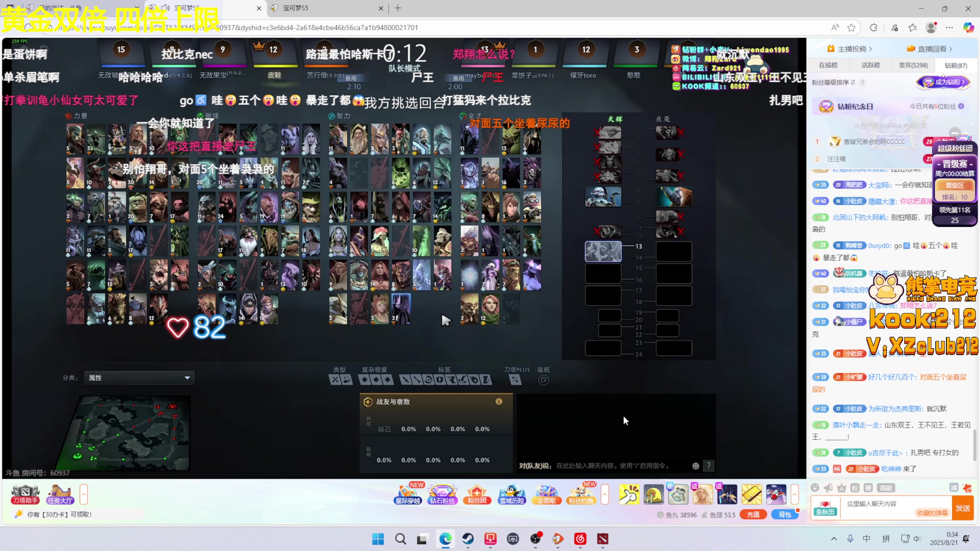Expand the activity list arrow
The height and width of the screenshot is (551, 980).
tap(605, 494)
